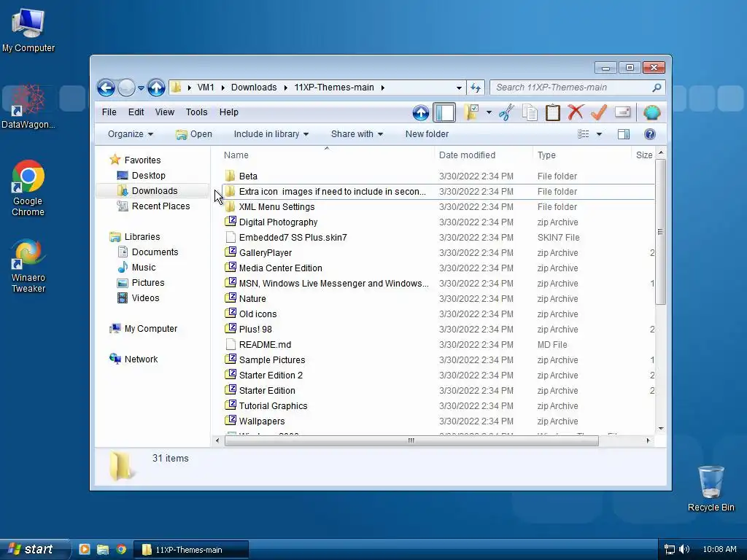Select the Music library
This screenshot has width=747, height=560.
pos(144,268)
